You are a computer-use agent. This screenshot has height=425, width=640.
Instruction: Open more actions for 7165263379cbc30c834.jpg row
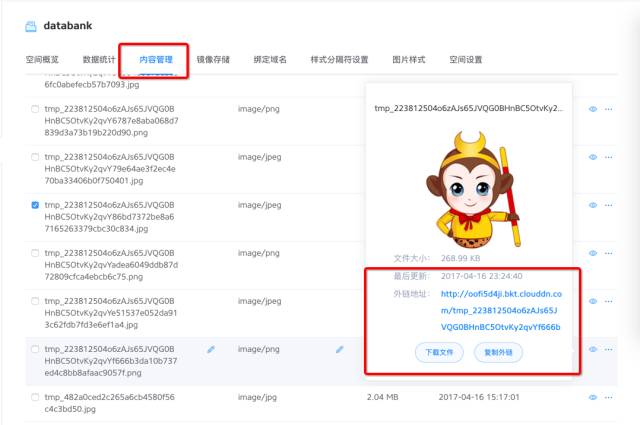click(609, 205)
